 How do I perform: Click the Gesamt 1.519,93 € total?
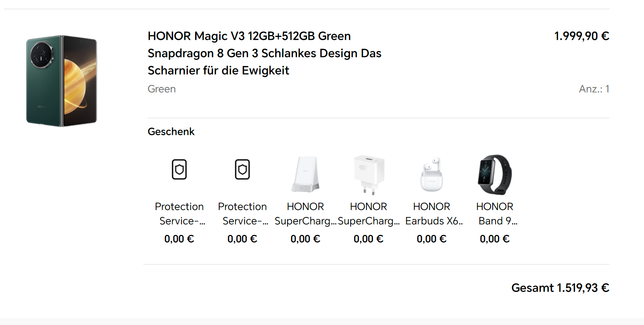[560, 288]
